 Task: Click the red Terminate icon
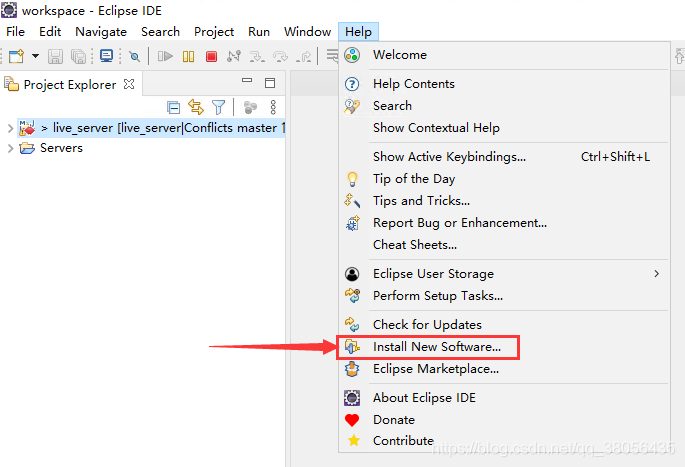coord(211,56)
